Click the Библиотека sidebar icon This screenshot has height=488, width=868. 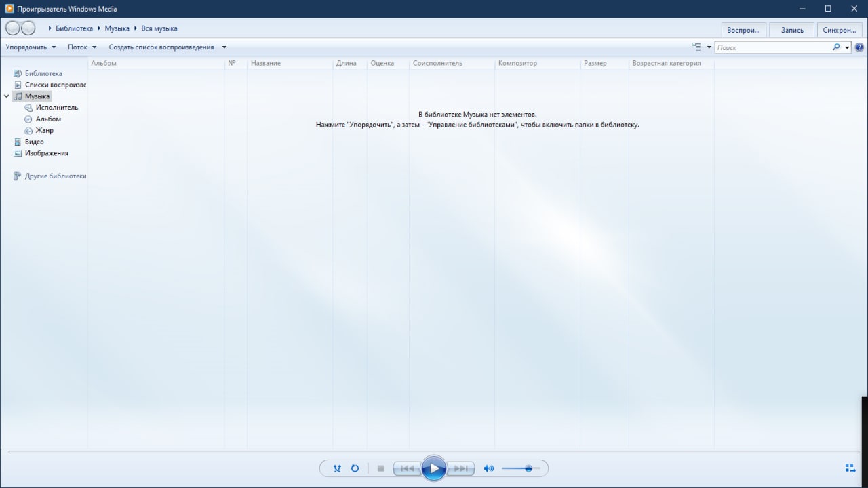[18, 73]
